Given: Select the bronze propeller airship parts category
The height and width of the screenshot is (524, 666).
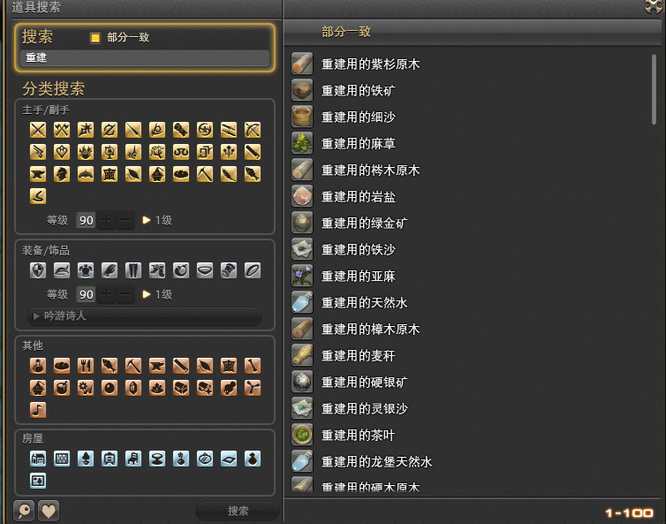Looking at the screenshot, I should pos(252,388).
